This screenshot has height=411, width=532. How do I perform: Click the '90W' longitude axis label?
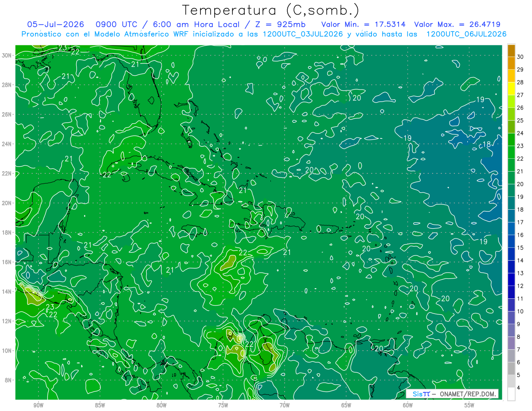pos(38,405)
